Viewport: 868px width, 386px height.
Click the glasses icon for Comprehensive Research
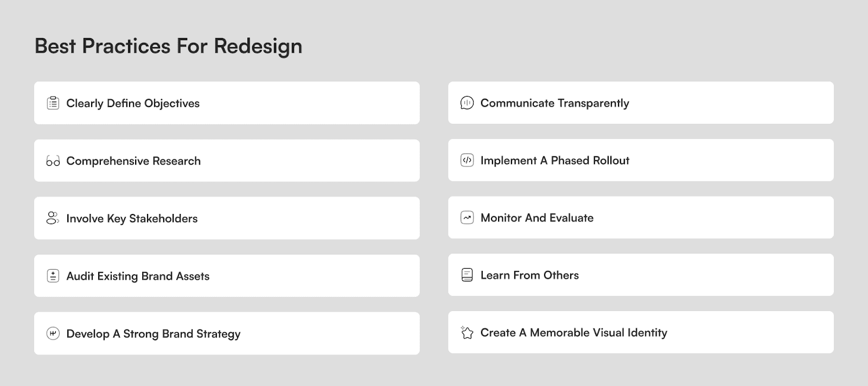pyautogui.click(x=53, y=161)
